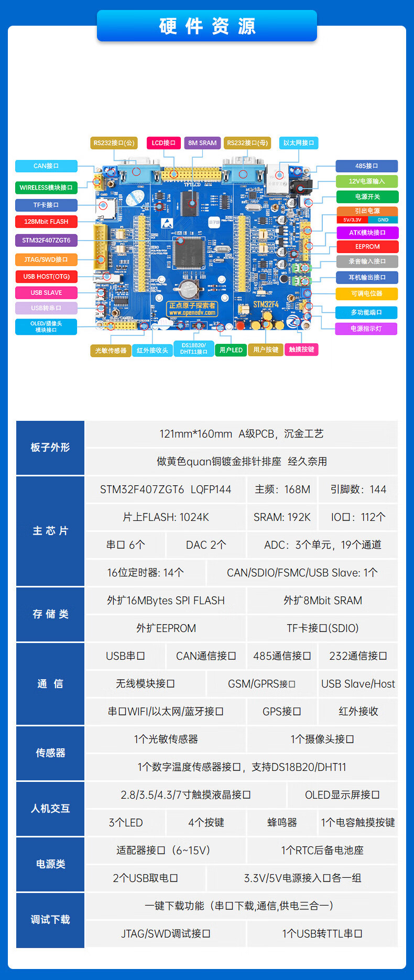Image resolution: width=414 pixels, height=980 pixels.
Task: Click the STM32F407ZGT6 LQFP144 table cell
Action: [166, 489]
